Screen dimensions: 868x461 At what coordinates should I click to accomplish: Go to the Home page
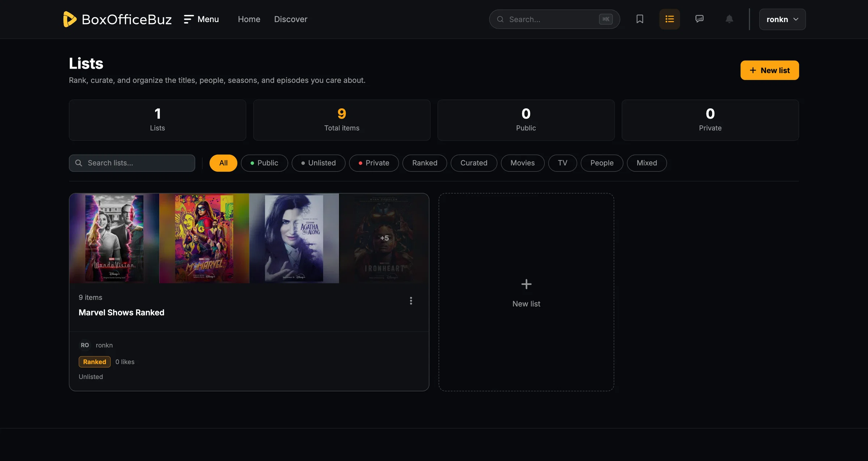coord(249,19)
